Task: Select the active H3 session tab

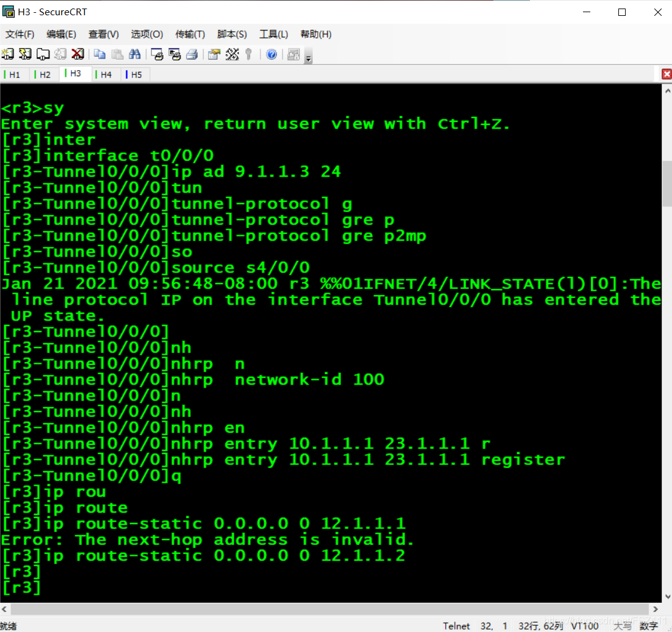Action: (x=76, y=74)
